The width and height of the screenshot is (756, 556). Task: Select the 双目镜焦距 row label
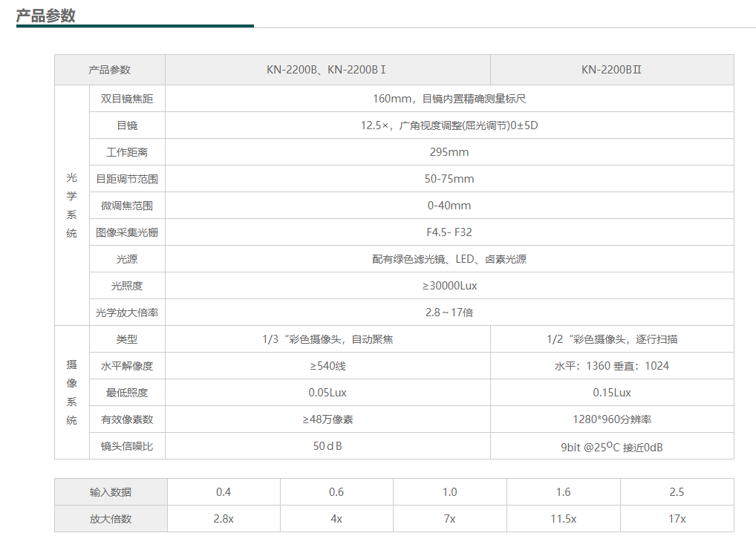click(127, 99)
